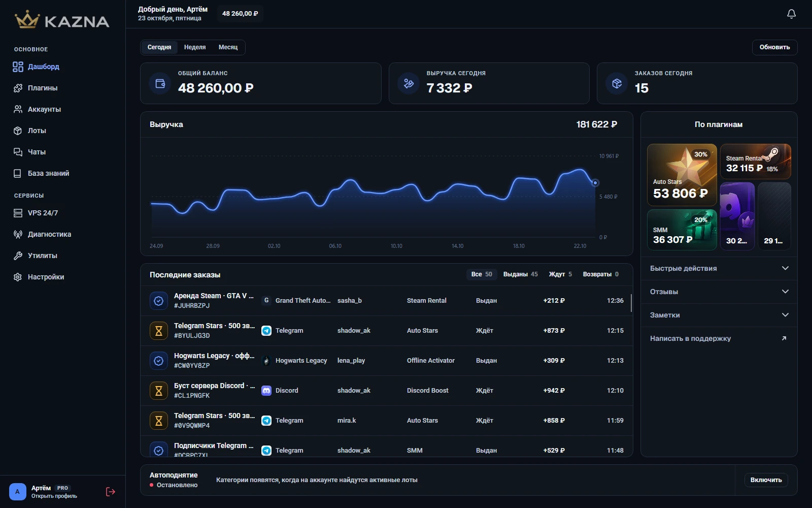Click the +858 ₽ amount for mira.k order

tap(554, 421)
